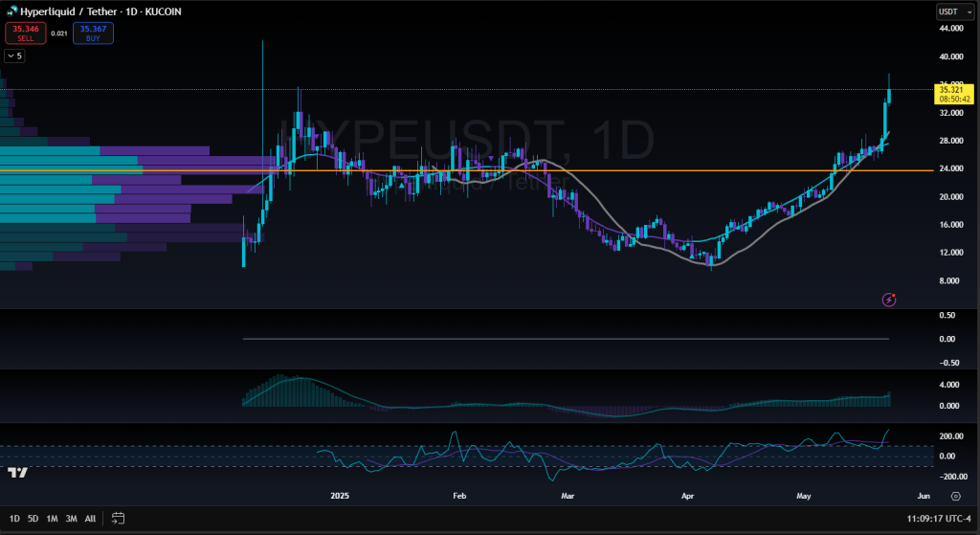The height and width of the screenshot is (535, 980).
Task: Click the -0.50 indicator scale label
Action: [948, 363]
